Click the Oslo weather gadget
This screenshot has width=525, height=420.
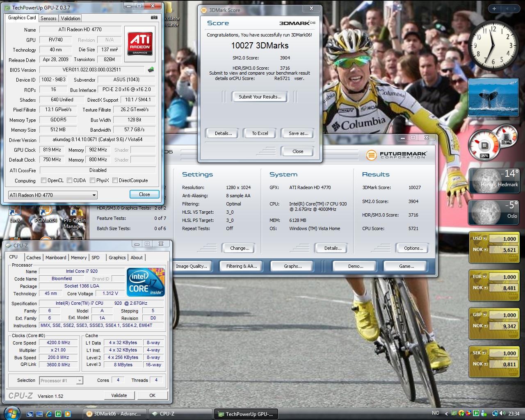click(494, 212)
